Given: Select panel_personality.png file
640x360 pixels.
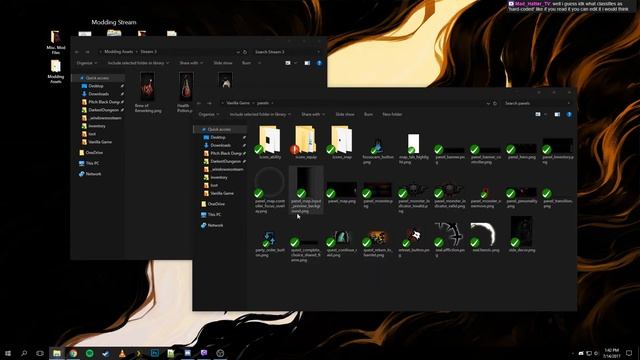Looking at the screenshot, I should (521, 197).
